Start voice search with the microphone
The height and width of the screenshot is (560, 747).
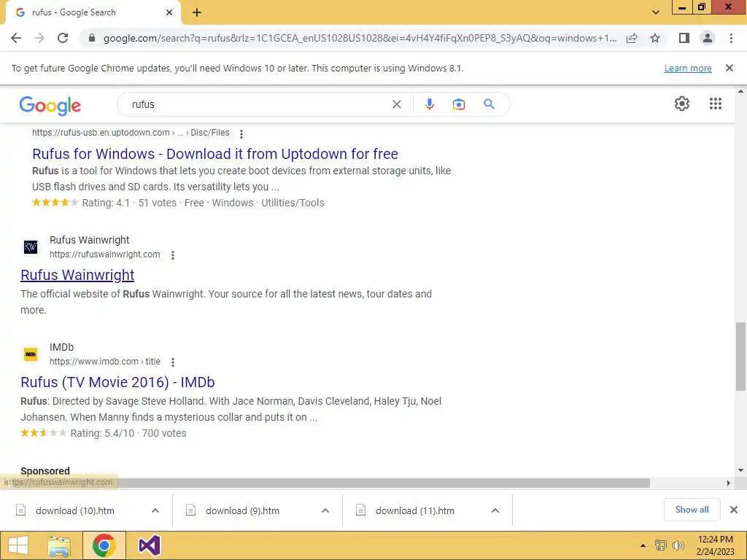click(x=429, y=104)
